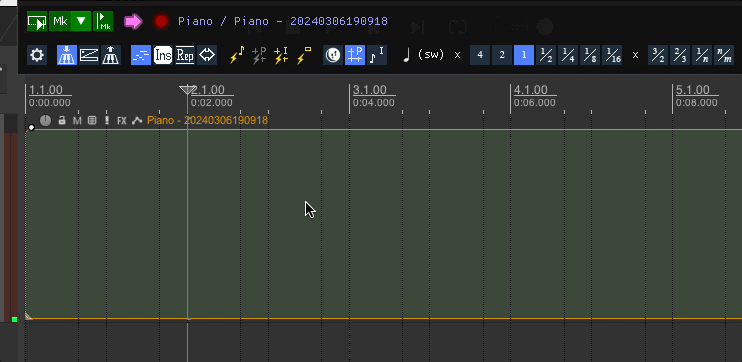Click the green Mk marker button
Viewport: 742px width, 362px height.
point(60,21)
